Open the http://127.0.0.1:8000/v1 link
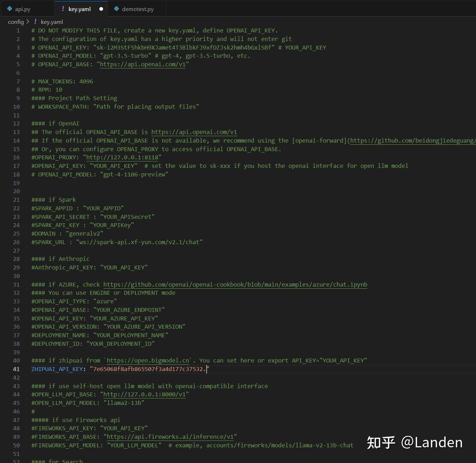 [144, 394]
